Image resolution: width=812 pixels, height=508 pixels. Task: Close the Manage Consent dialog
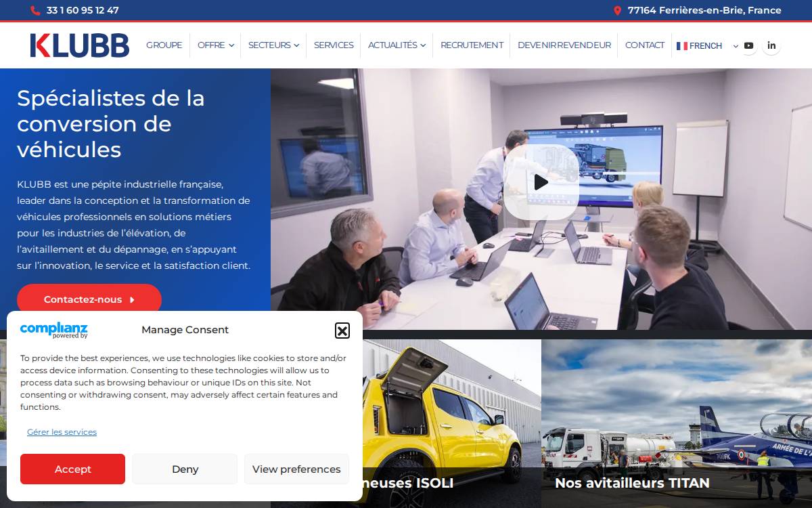[x=342, y=331]
